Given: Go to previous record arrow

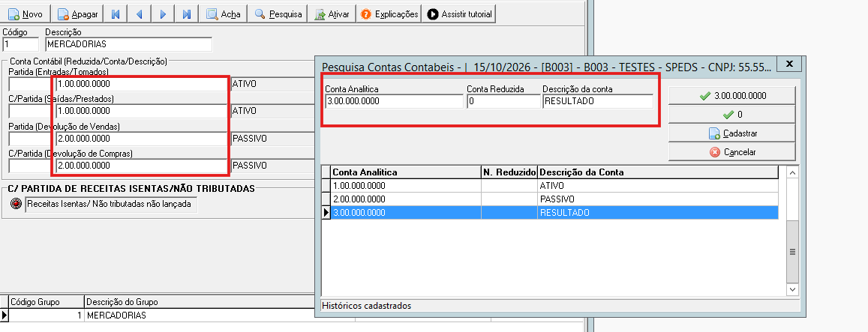Looking at the screenshot, I should tap(140, 13).
